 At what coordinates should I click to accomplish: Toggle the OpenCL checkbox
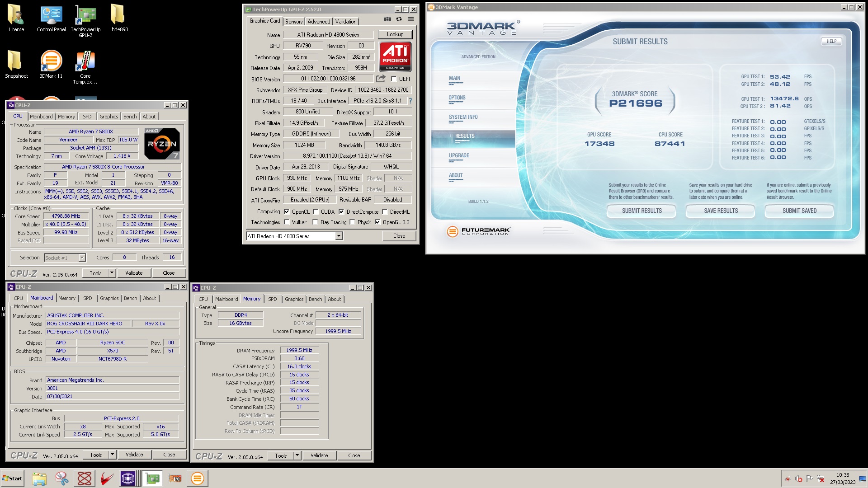[287, 211]
